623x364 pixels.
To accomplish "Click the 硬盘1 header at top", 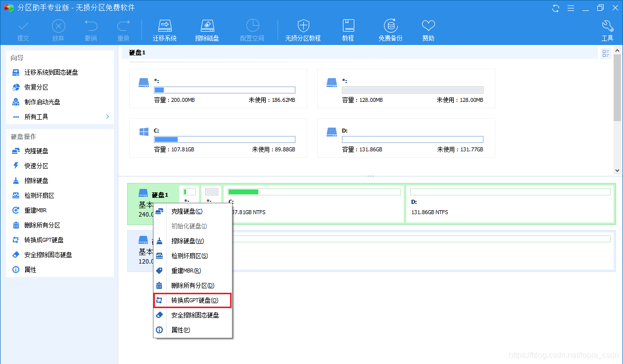I will [137, 52].
